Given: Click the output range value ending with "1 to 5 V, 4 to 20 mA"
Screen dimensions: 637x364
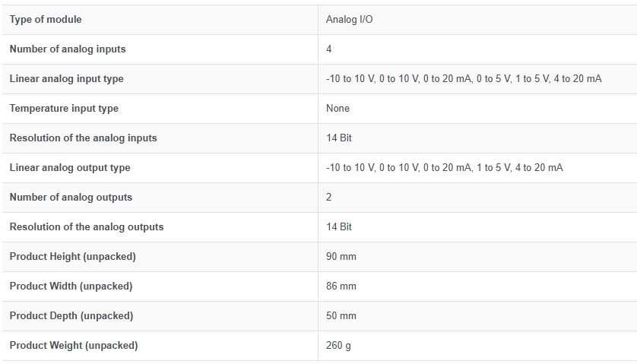Looking at the screenshot, I should [x=445, y=168].
